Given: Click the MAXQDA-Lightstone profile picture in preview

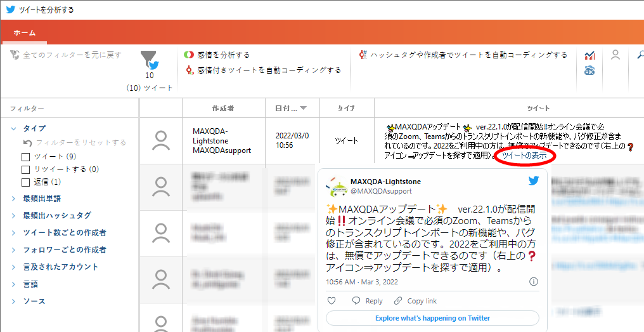Looking at the screenshot, I should pyautogui.click(x=336, y=187).
